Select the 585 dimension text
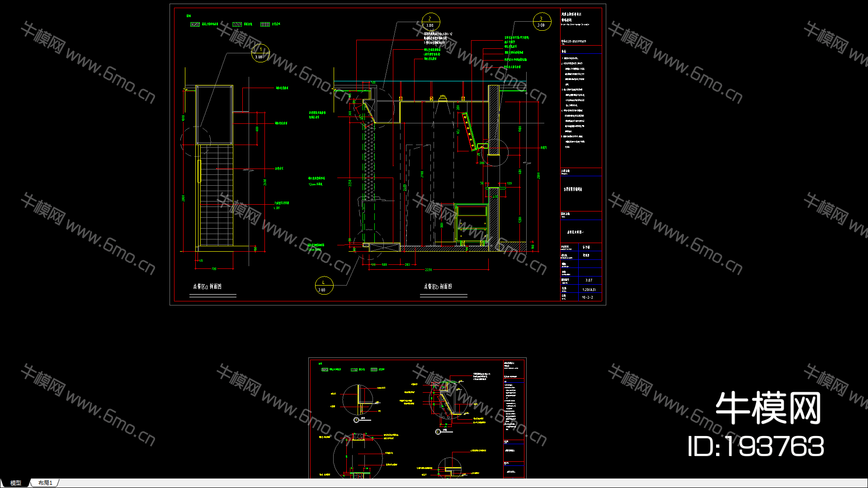868x488 pixels. [384, 265]
